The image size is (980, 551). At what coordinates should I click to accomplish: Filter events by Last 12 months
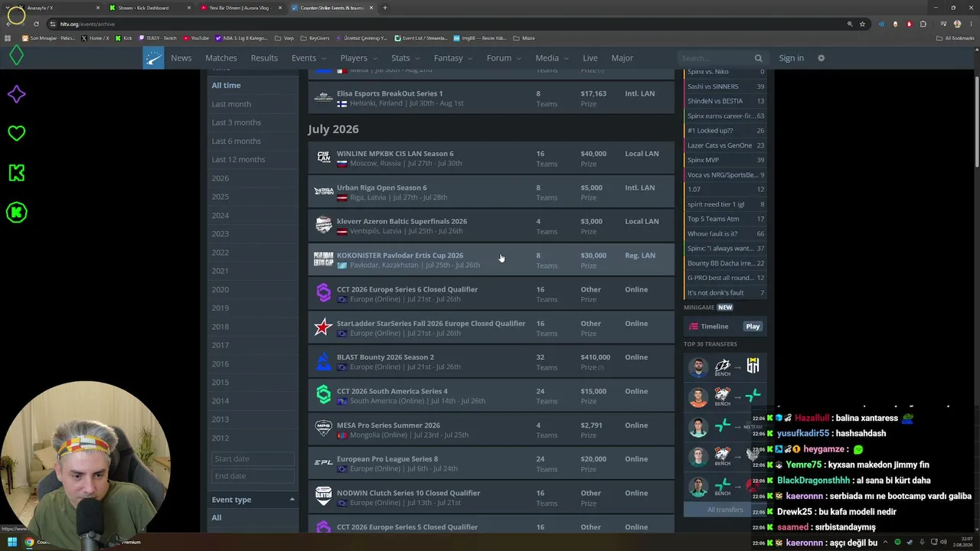pos(239,159)
